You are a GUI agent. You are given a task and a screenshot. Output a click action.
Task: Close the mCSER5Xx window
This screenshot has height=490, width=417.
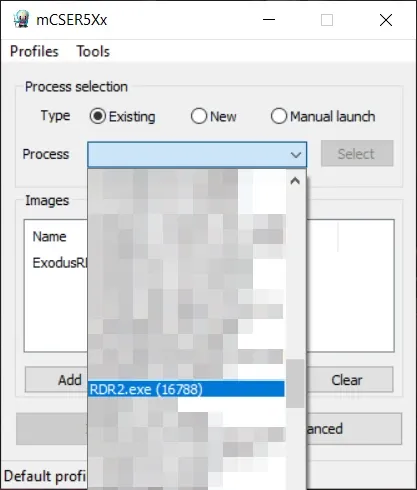pyautogui.click(x=386, y=20)
